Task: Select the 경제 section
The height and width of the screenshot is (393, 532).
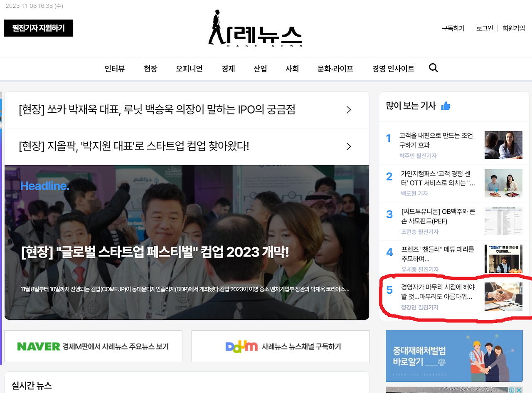Action: 228,69
